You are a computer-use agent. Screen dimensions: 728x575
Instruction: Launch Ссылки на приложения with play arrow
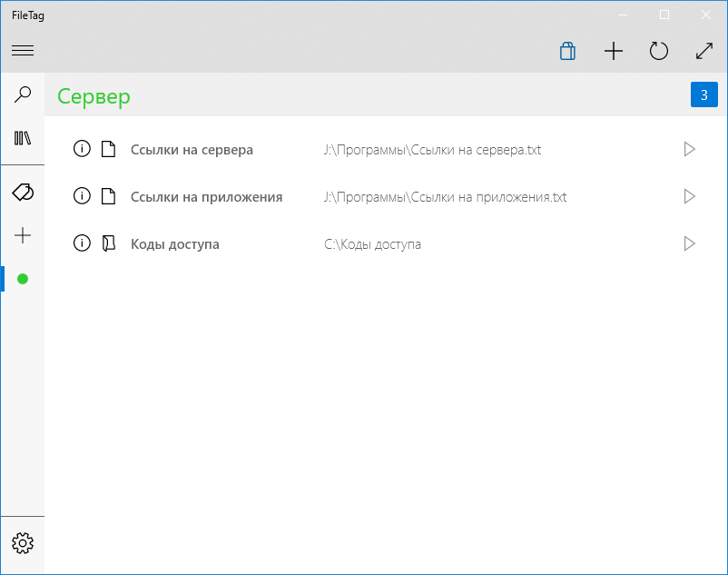pos(690,196)
